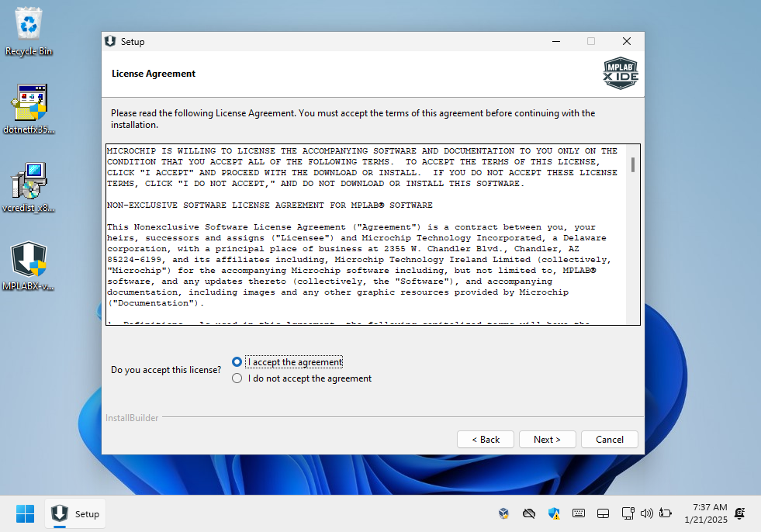Click the Next > button
This screenshot has width=761, height=532.
click(x=548, y=439)
